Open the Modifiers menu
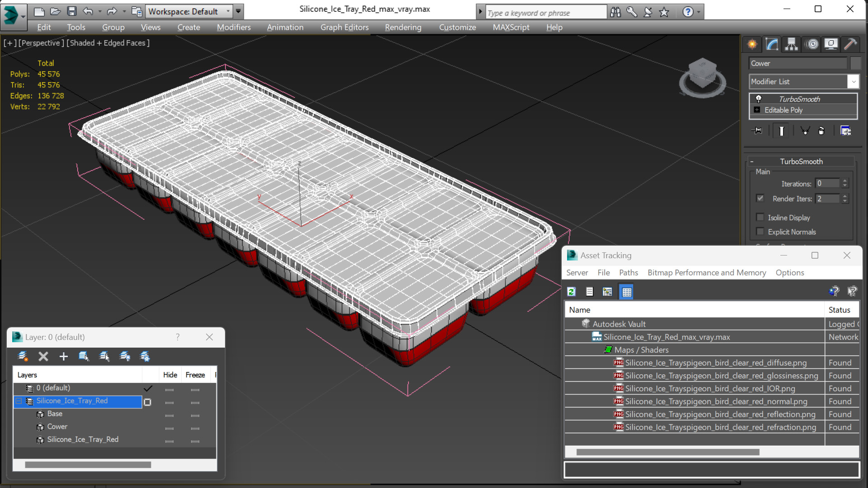The image size is (868, 488). [234, 28]
